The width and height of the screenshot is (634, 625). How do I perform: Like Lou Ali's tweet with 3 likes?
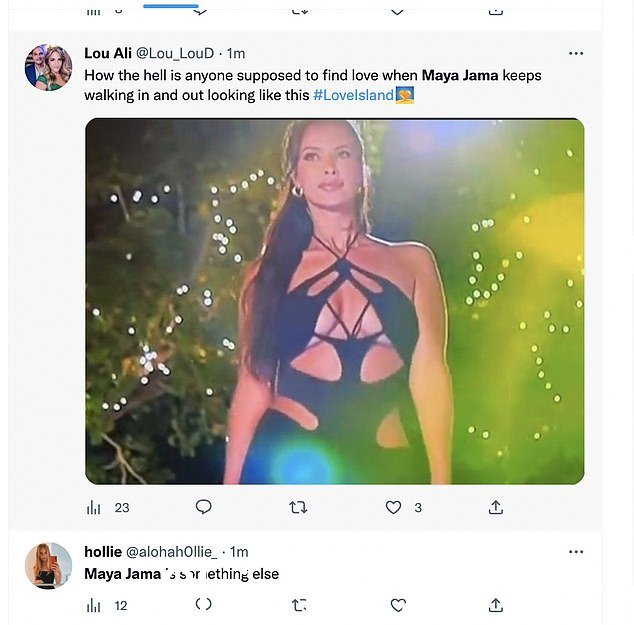click(x=393, y=507)
